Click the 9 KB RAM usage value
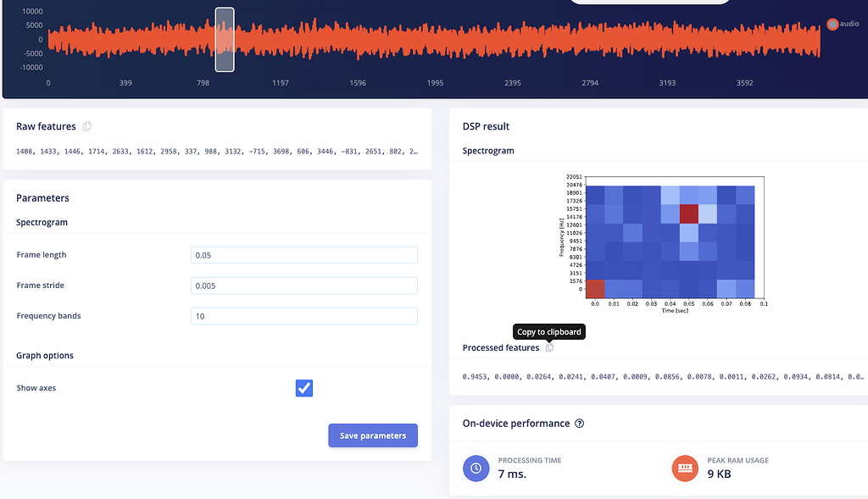868x499 pixels. point(719,474)
